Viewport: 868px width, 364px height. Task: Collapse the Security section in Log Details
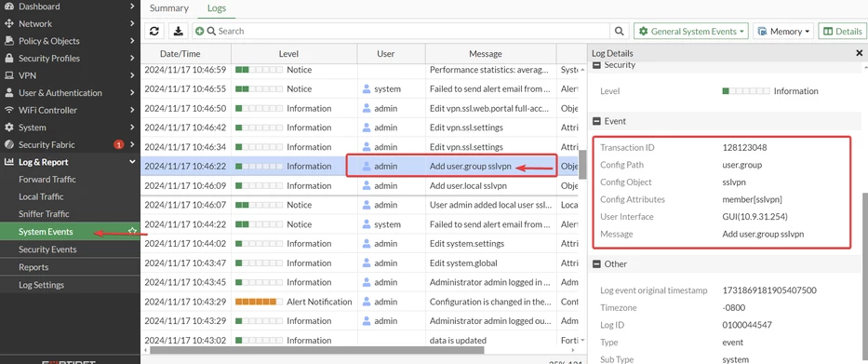596,65
